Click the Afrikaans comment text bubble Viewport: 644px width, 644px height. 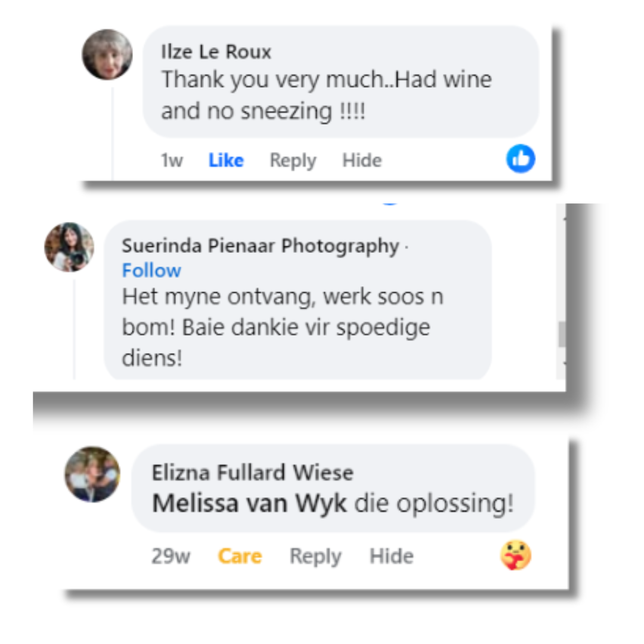pos(298,300)
